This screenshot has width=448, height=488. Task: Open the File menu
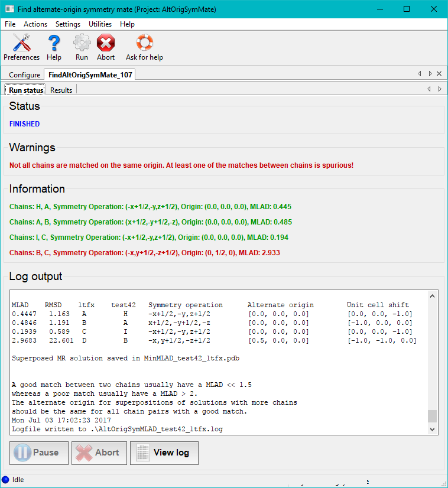10,24
